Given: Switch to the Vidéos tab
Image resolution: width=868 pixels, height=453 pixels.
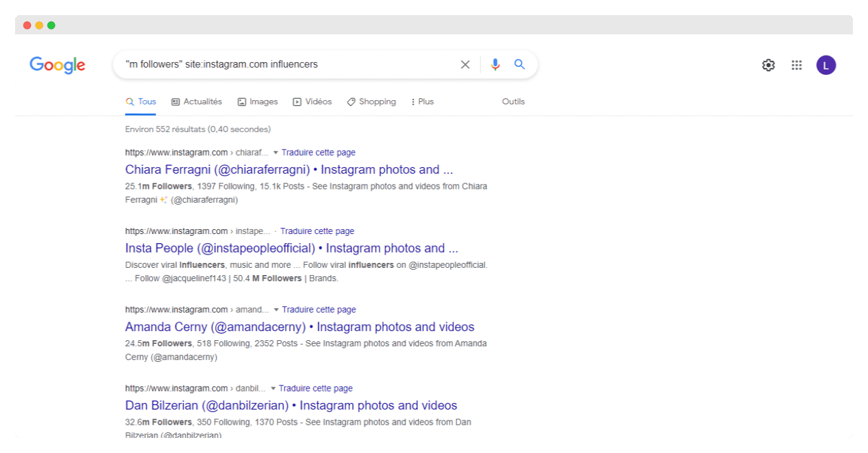Looking at the screenshot, I should 312,102.
